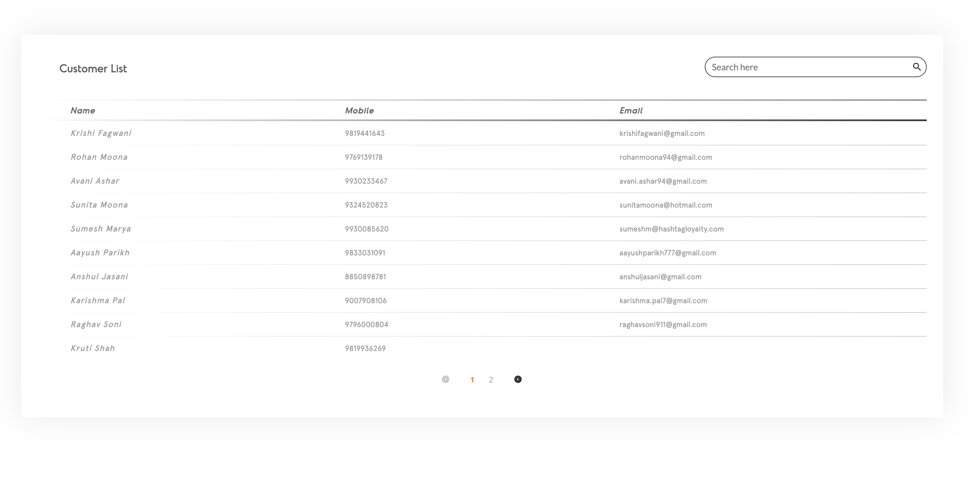Click the Email column header
Image resolution: width=980 pixels, height=478 pixels.
click(x=630, y=111)
